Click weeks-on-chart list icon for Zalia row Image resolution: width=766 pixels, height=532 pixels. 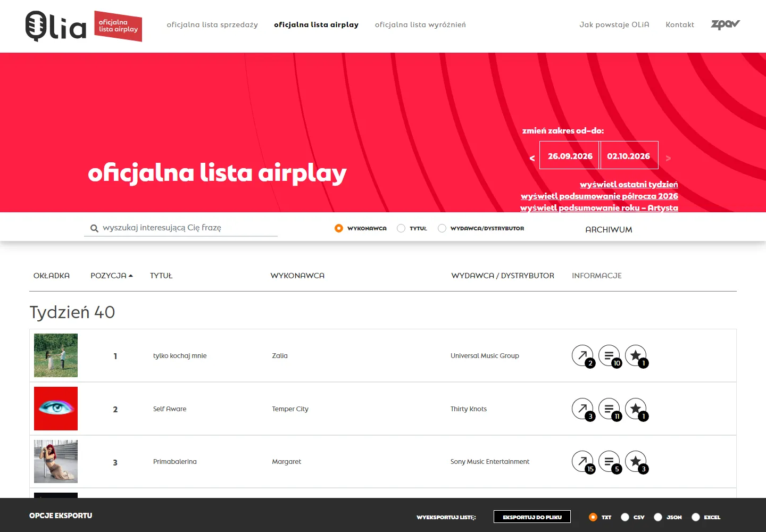click(609, 355)
